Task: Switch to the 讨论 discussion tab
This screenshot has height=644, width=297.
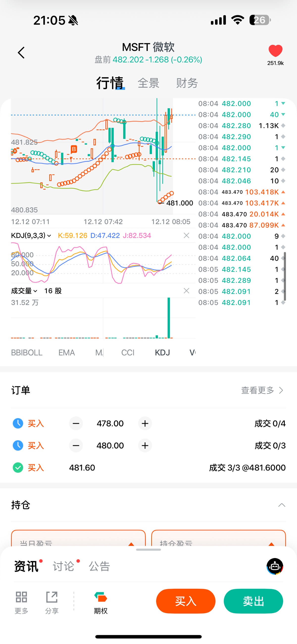Action: coord(64,566)
